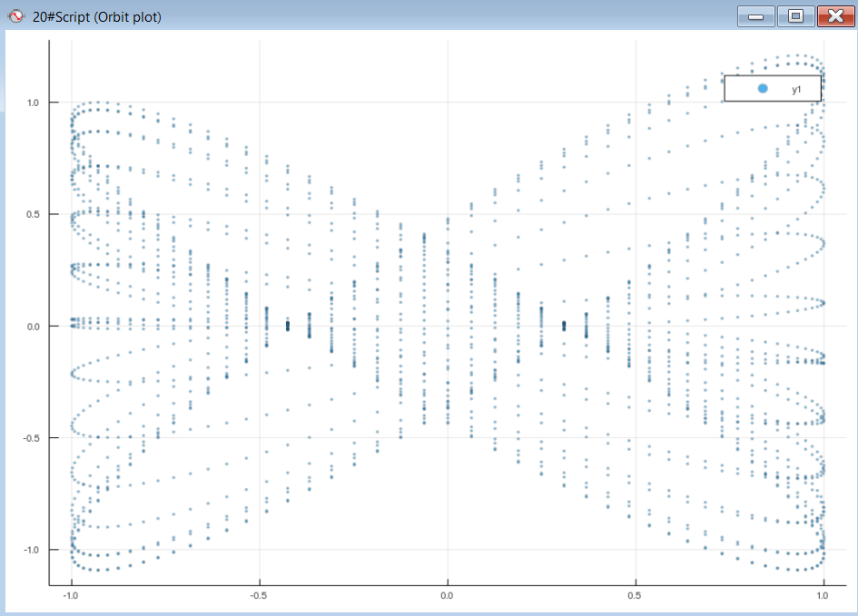Click the blue circle legend marker
The image size is (858, 616).
(762, 89)
